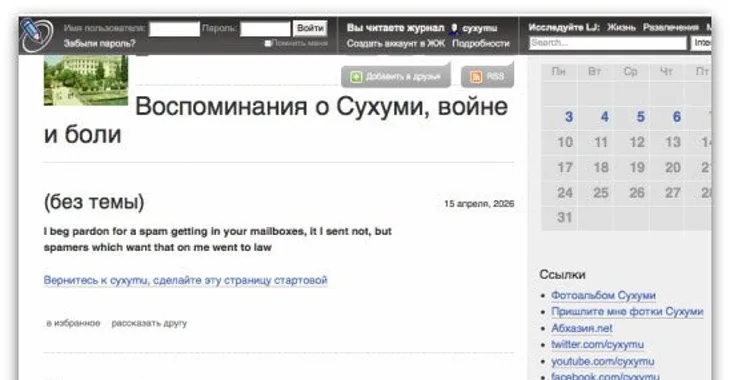Click the green plus Add to friends button

coord(396,76)
